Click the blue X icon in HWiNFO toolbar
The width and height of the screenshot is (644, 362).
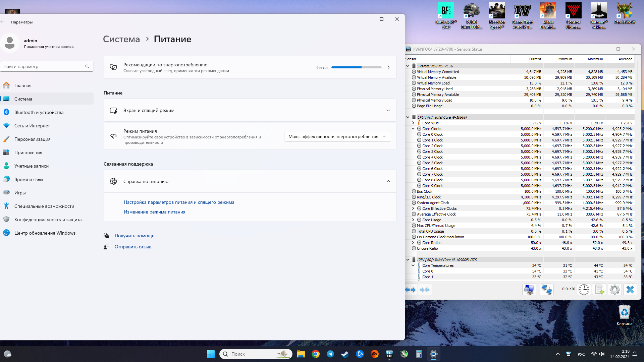[630, 290]
